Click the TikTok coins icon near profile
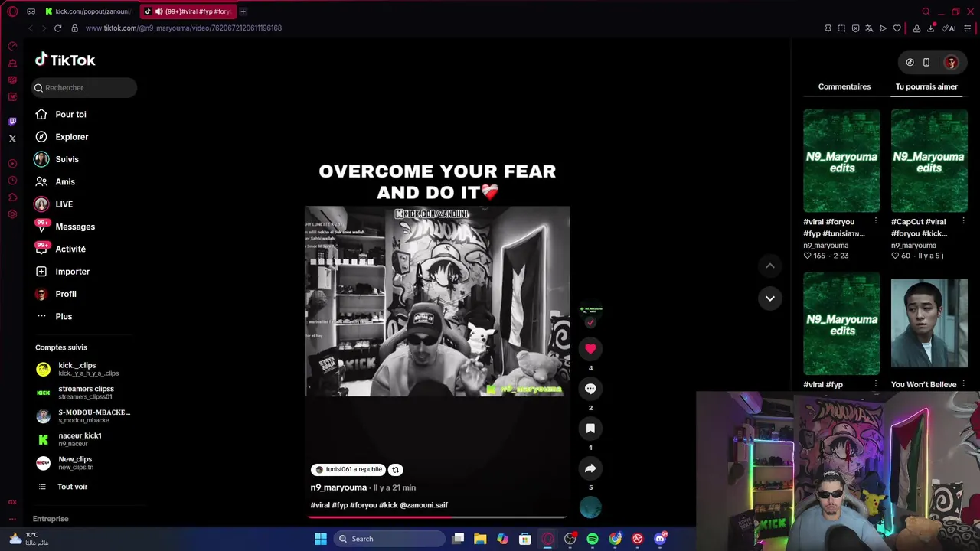 tap(910, 62)
